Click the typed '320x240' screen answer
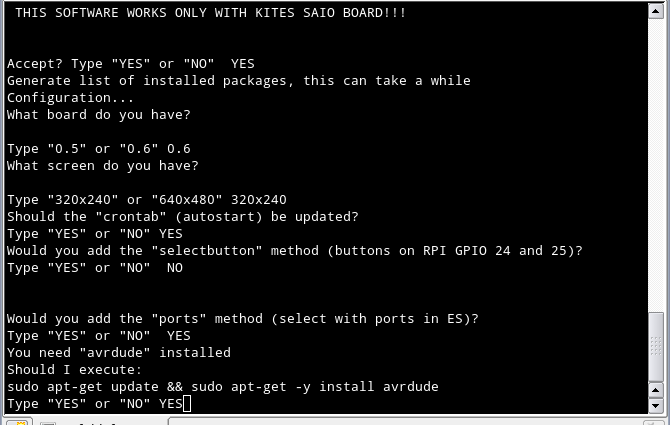670x425 pixels. 259,199
